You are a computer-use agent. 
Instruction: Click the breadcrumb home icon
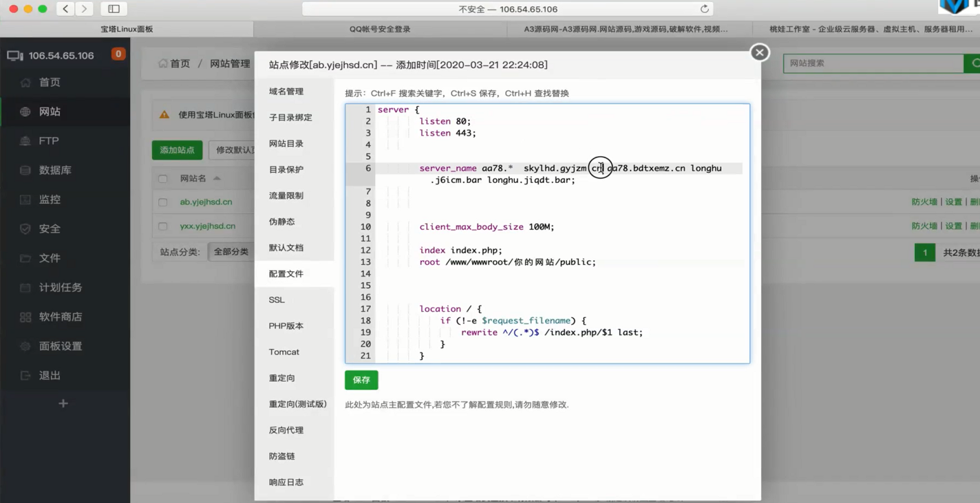pyautogui.click(x=163, y=63)
